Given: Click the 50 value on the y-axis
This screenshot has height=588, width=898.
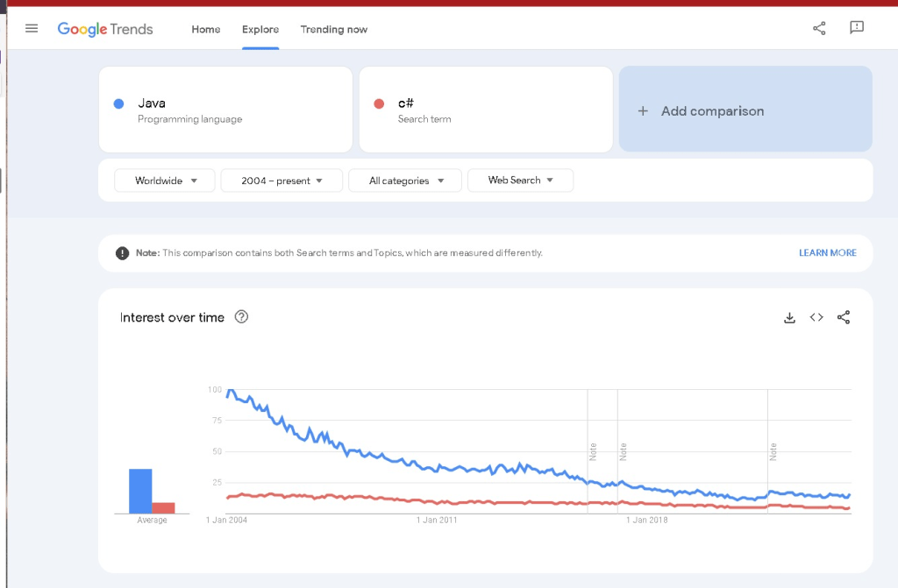Looking at the screenshot, I should (217, 451).
